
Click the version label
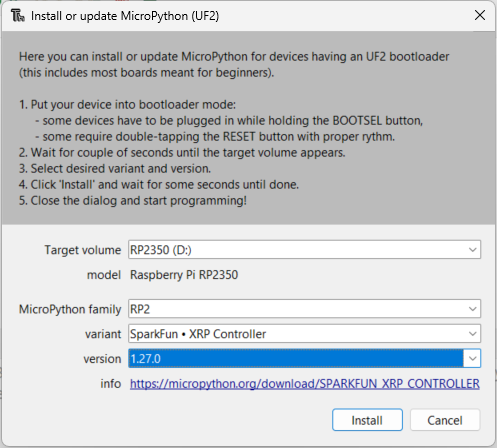[102, 359]
